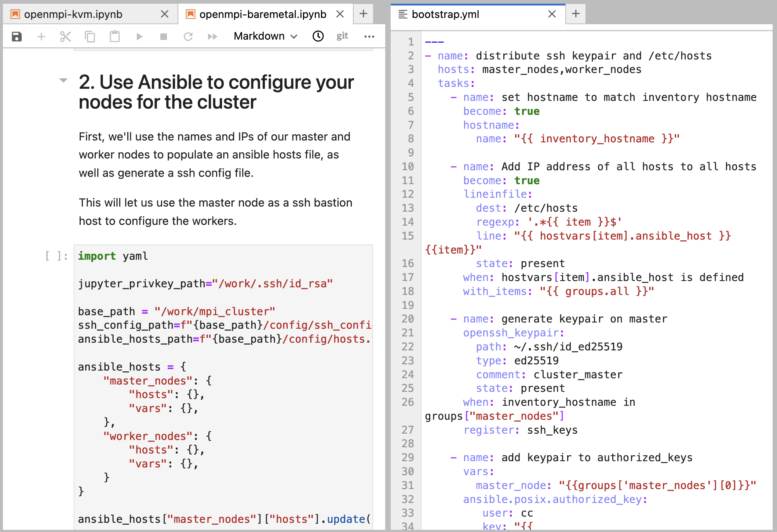Click line number 1 in bootstrap.yml
Viewport: 777px width, 532px height.
411,42
